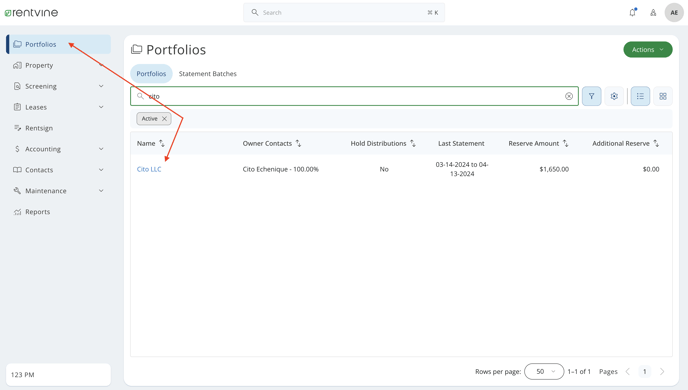Switch to the Statement Batches tab
The image size is (688, 390).
[x=208, y=74]
